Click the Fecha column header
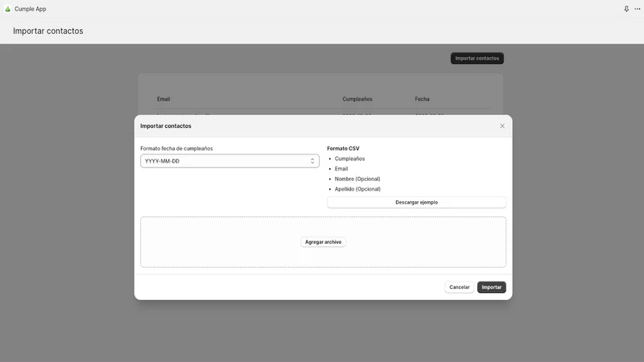The width and height of the screenshot is (644, 362). [x=422, y=99]
